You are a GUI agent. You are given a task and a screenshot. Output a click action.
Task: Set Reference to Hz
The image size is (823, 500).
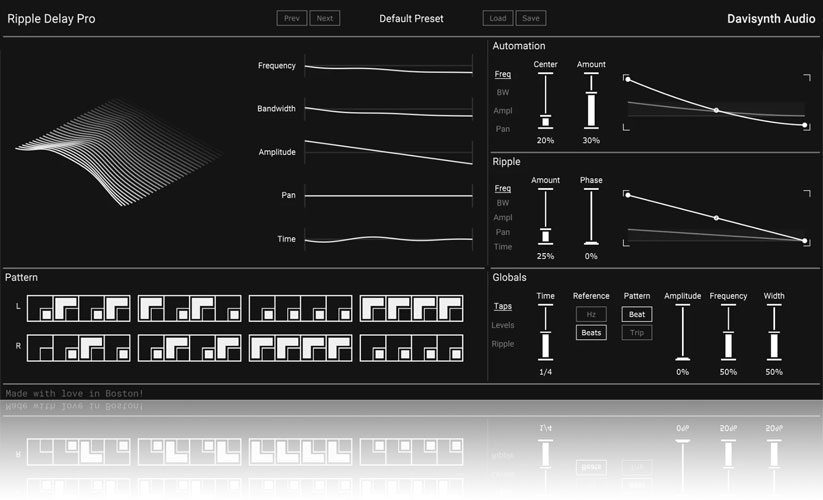click(591, 314)
